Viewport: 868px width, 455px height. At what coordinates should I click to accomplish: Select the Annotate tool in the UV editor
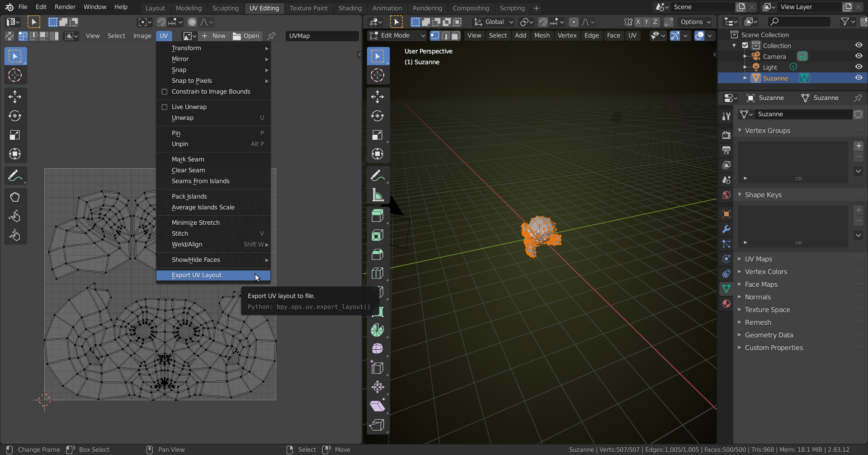click(x=15, y=175)
